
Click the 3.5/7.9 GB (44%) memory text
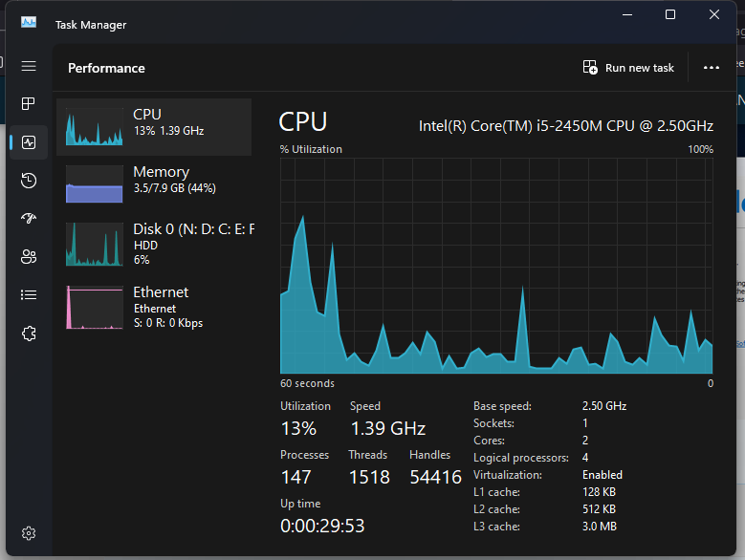pyautogui.click(x=174, y=188)
